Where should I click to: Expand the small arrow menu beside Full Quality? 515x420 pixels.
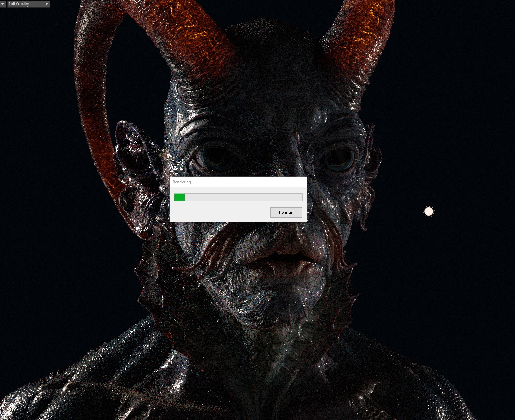3,4
